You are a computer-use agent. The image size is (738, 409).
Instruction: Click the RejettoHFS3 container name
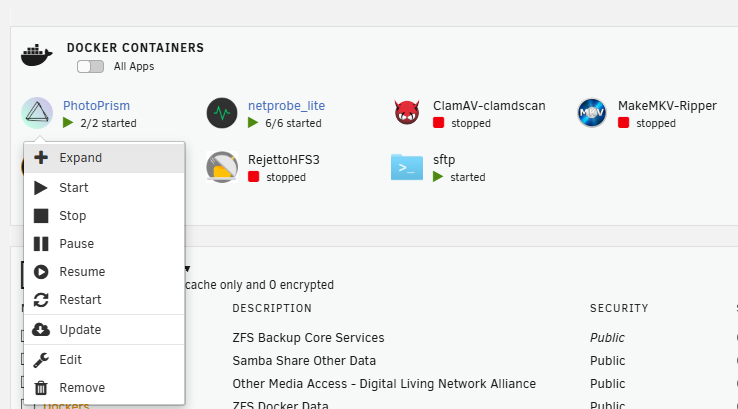pos(284,160)
